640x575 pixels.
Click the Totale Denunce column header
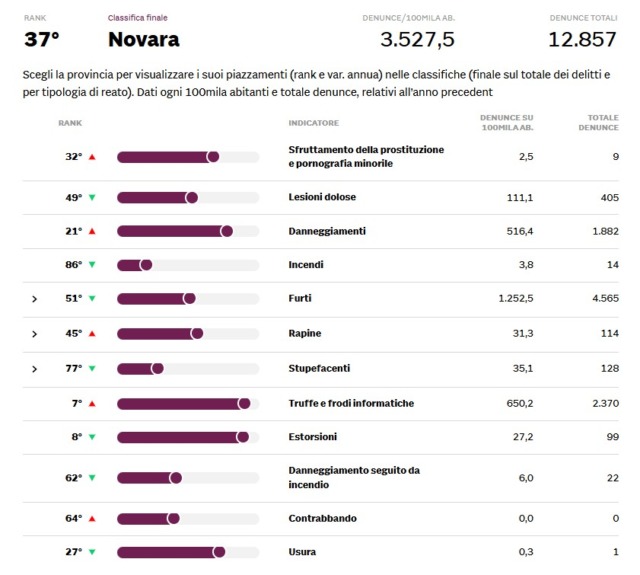tap(597, 123)
